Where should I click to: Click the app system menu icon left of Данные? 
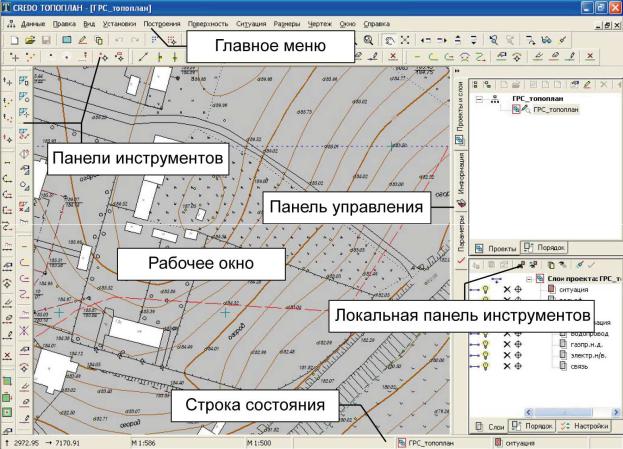(x=11, y=24)
